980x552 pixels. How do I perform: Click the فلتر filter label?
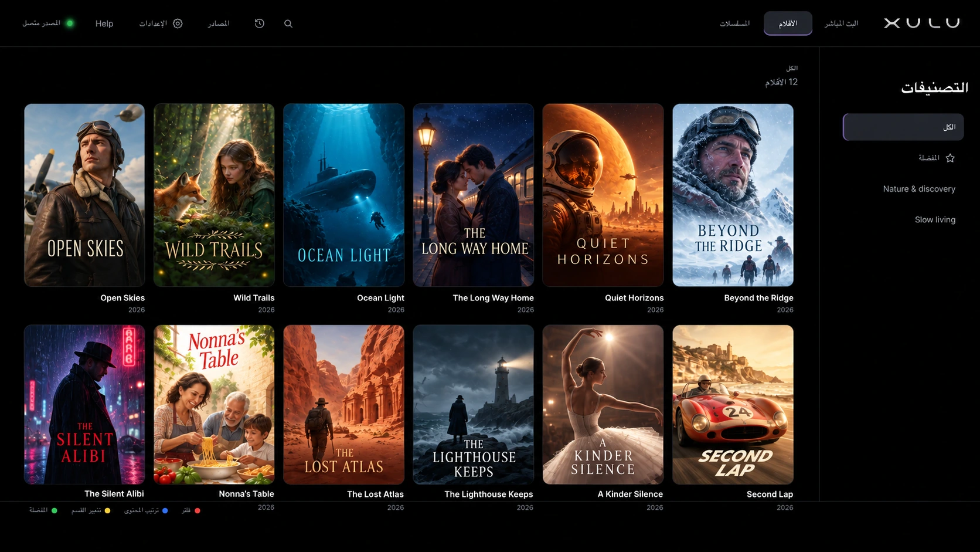coord(186,510)
